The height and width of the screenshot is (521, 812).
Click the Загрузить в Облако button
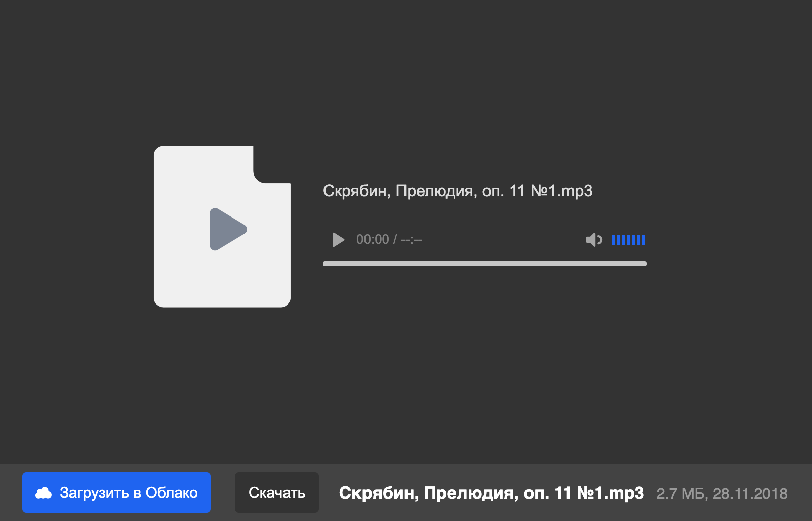click(x=116, y=493)
